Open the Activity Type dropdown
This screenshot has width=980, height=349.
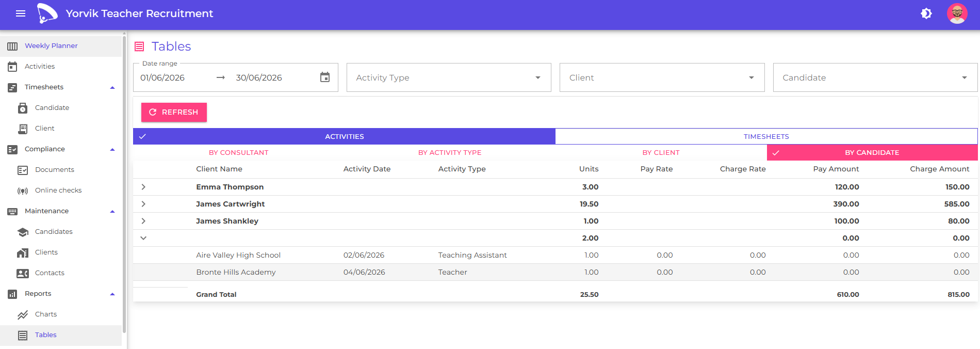pos(449,77)
